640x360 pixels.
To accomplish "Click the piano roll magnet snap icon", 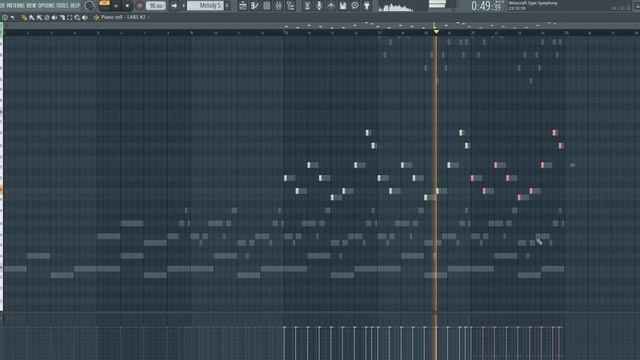I will (x=12, y=18).
